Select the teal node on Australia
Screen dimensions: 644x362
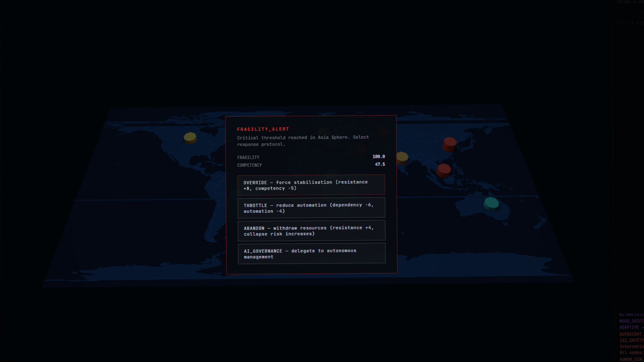491,203
